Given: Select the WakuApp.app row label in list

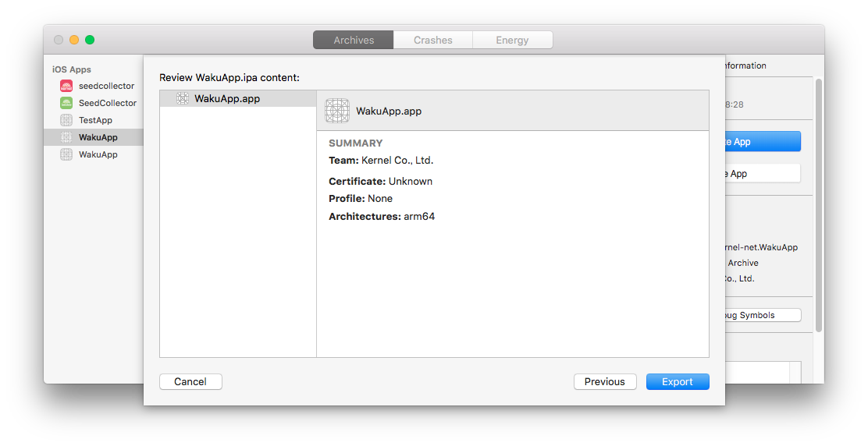Looking at the screenshot, I should pos(227,98).
